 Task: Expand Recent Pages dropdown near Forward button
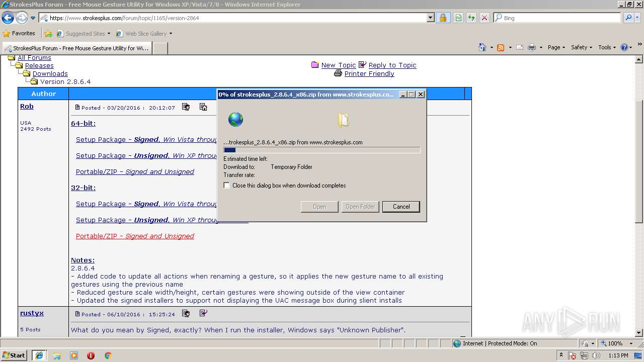pos(33,18)
